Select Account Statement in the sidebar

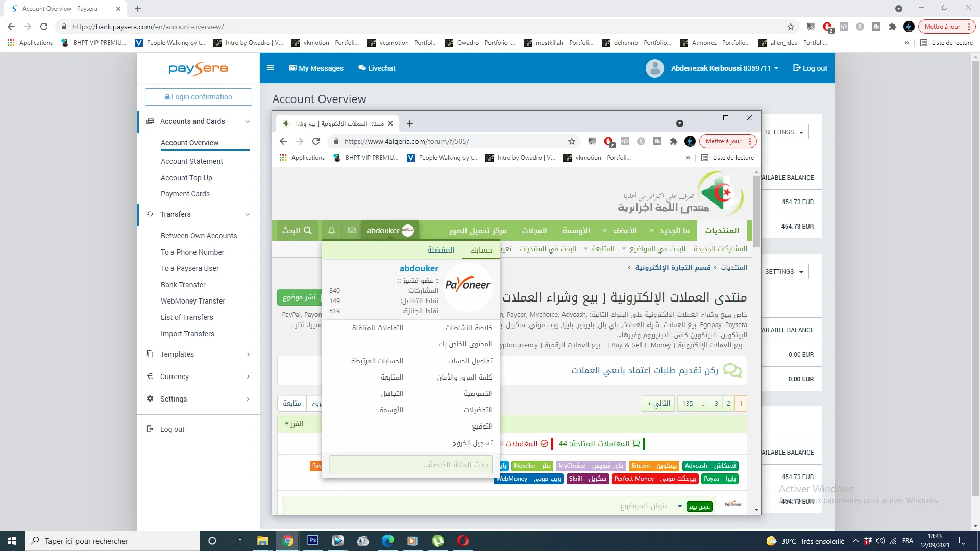pos(191,161)
